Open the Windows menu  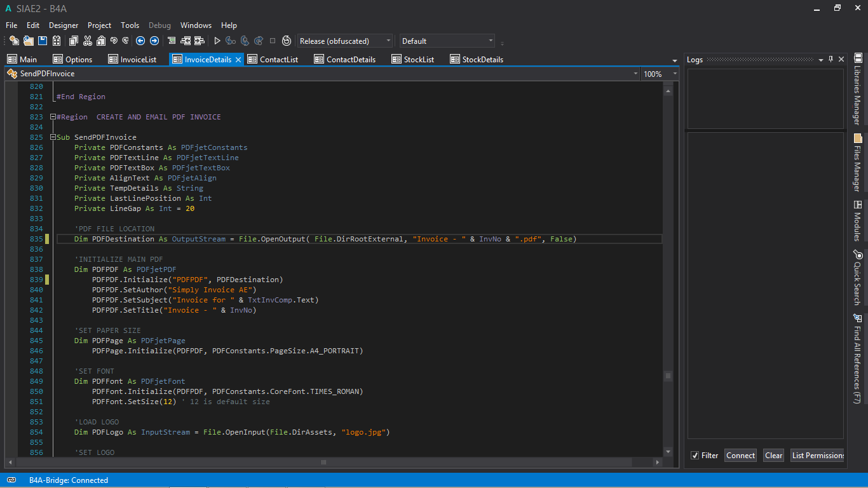coord(196,25)
